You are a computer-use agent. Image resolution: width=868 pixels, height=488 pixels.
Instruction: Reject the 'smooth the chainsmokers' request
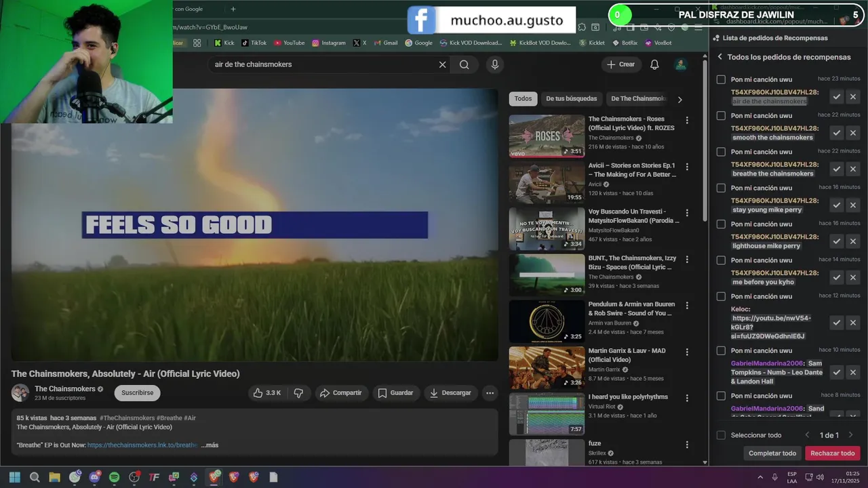click(853, 133)
